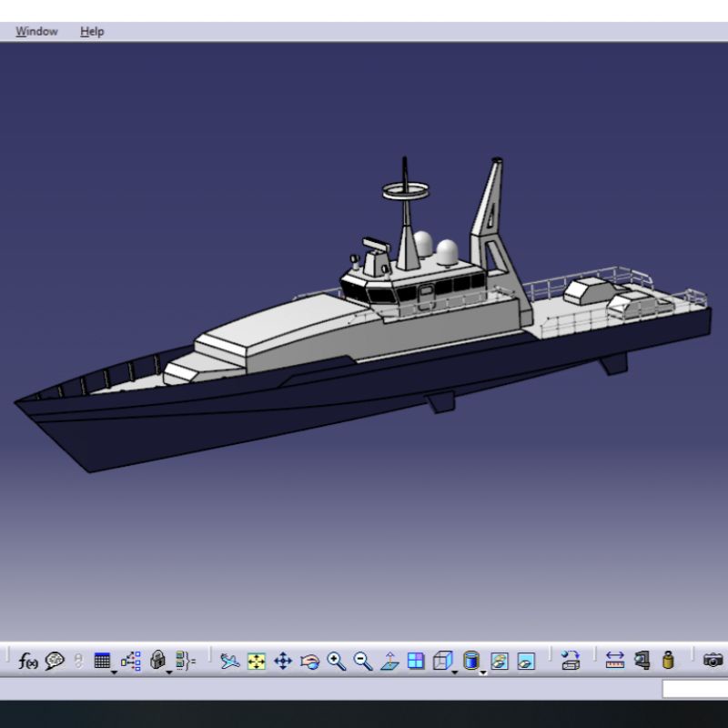This screenshot has height=728, width=728.
Task: Select the Rotate view tool
Action: pos(310,662)
